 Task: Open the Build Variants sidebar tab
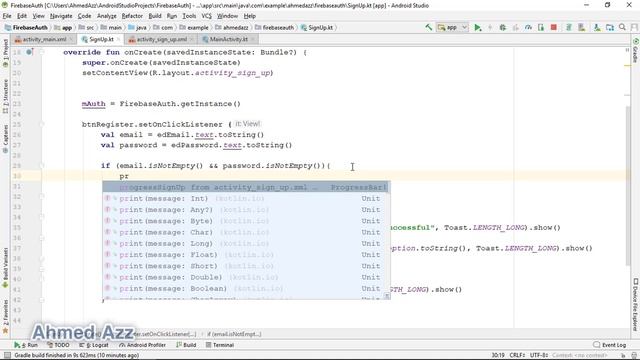(x=6, y=267)
